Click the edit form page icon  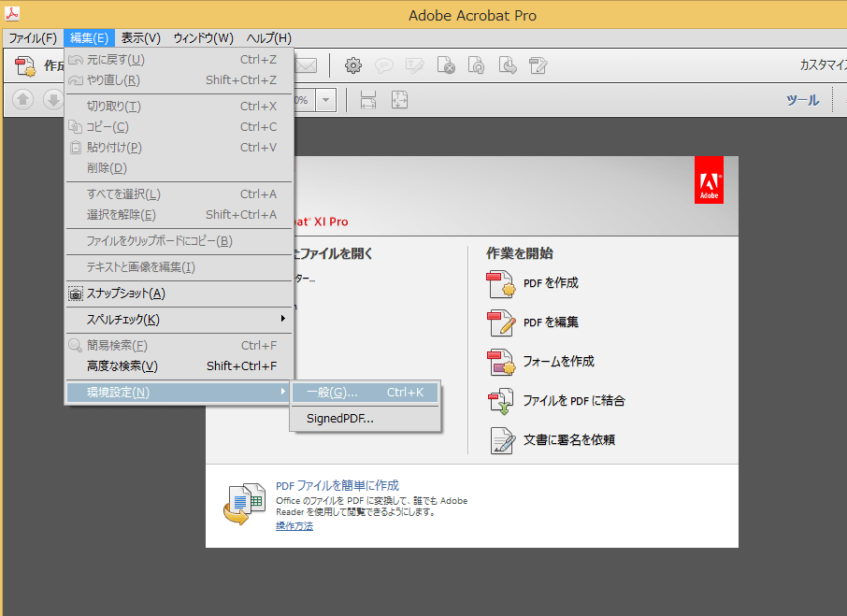pos(538,65)
